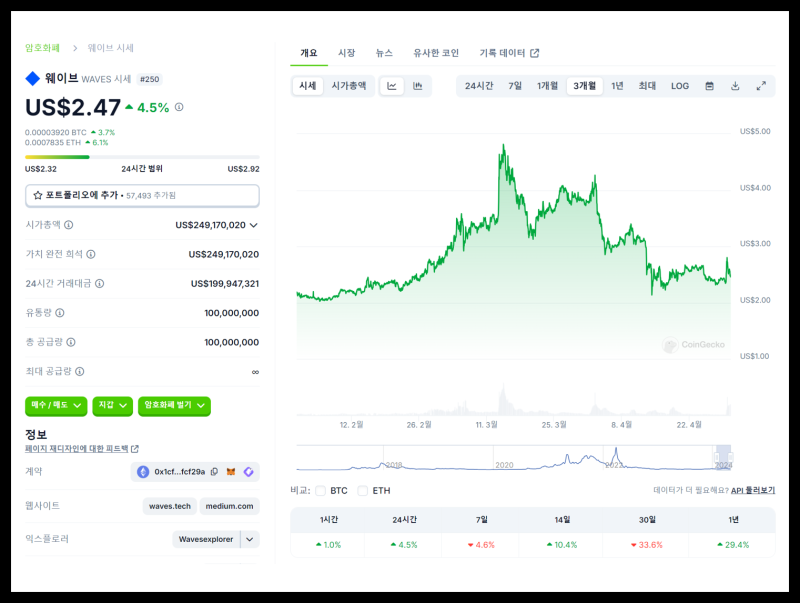Copy the contract address
800x603 pixels.
(x=214, y=472)
